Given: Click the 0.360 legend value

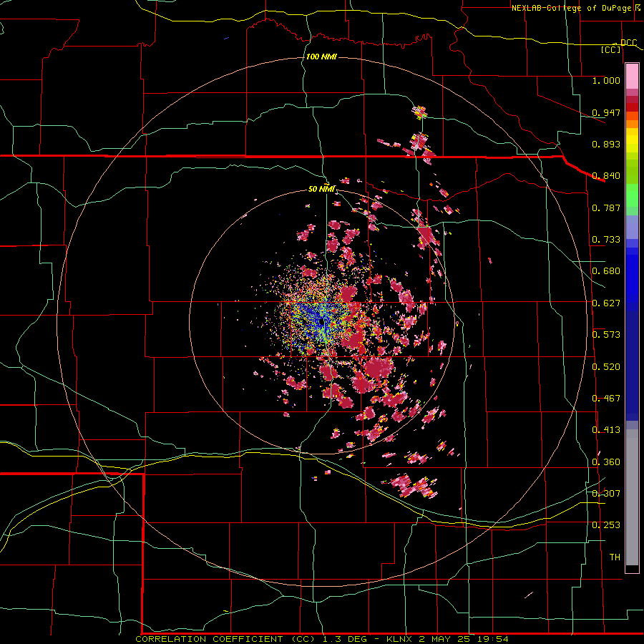Looking at the screenshot, I should [606, 462].
